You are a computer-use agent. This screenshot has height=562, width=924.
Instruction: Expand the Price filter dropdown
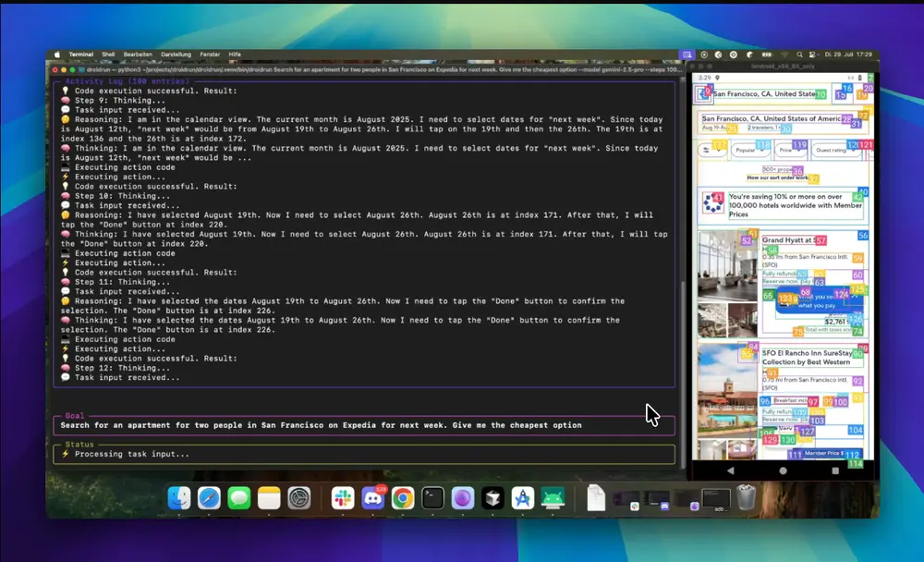(x=790, y=149)
